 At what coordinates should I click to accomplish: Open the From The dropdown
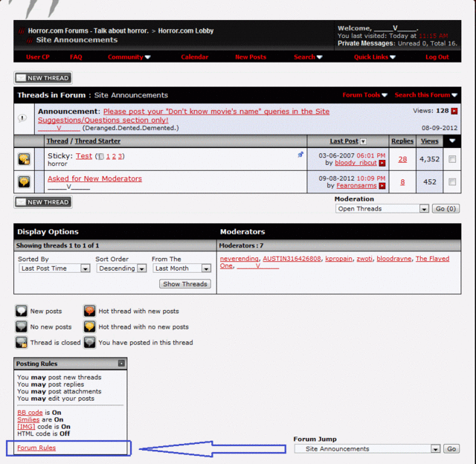[181, 268]
